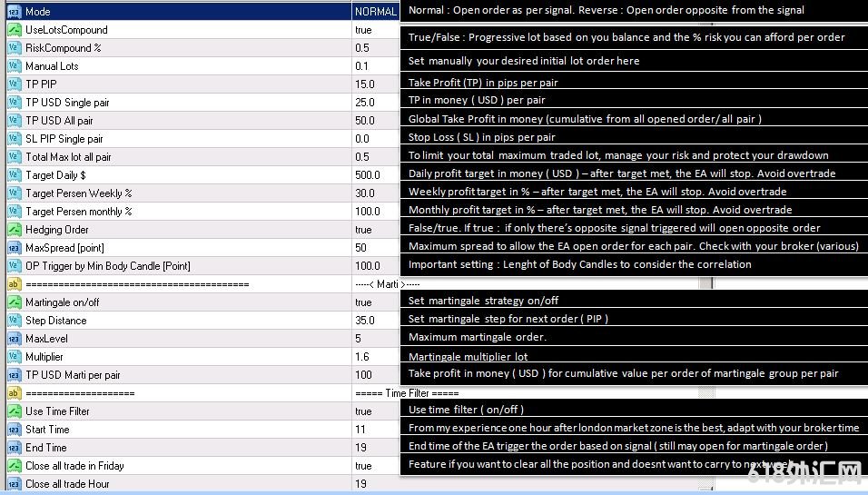Select the Step Distance row label

click(x=56, y=321)
